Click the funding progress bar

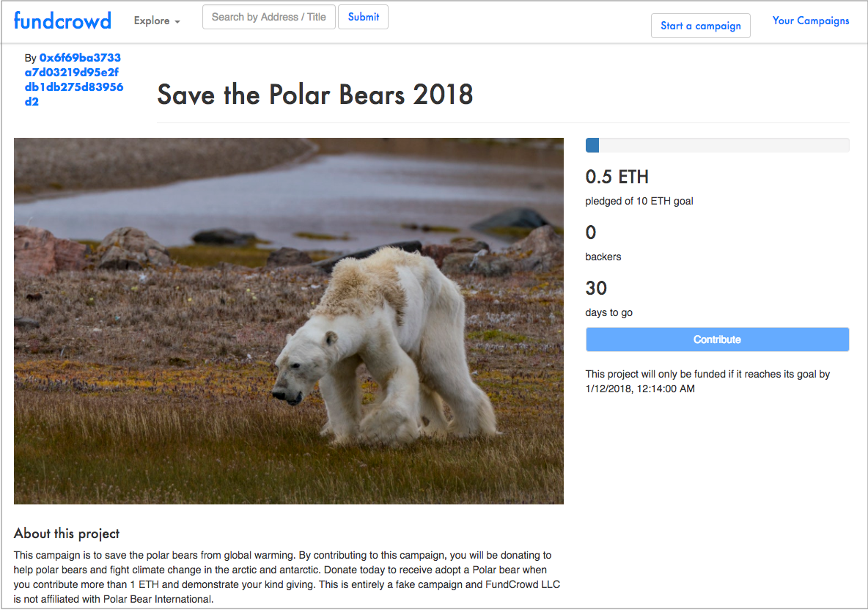click(717, 145)
